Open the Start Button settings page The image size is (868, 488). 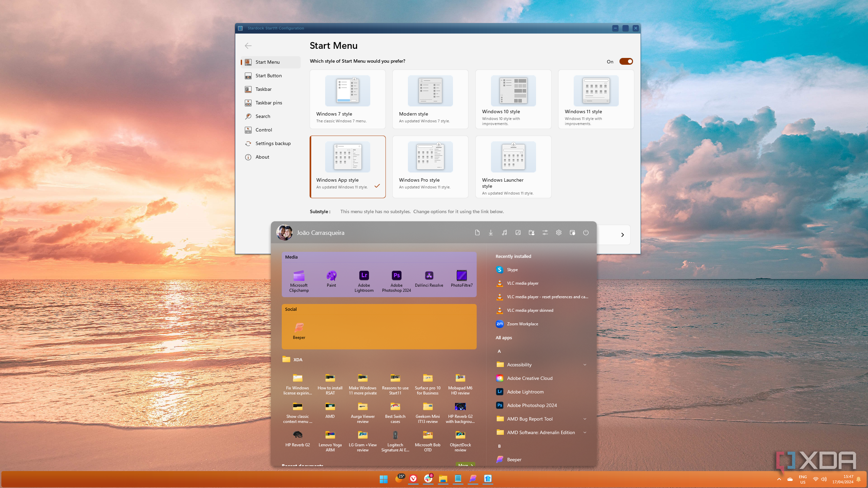click(268, 76)
